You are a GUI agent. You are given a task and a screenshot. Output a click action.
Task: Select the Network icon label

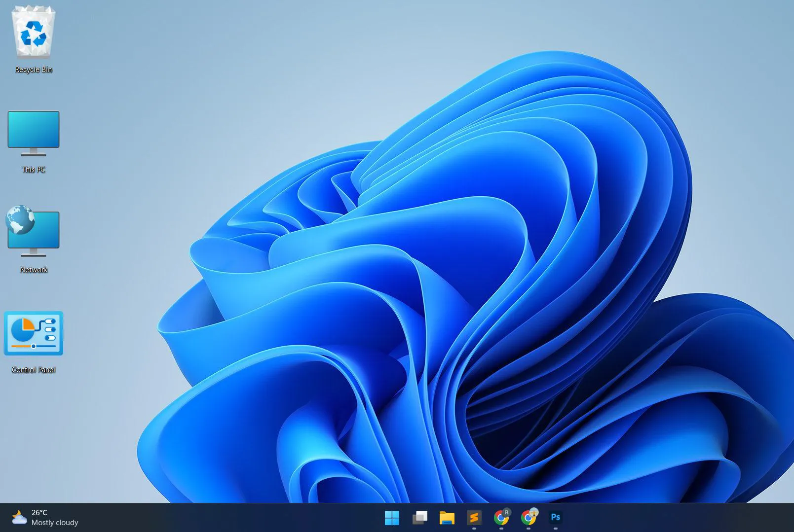33,269
